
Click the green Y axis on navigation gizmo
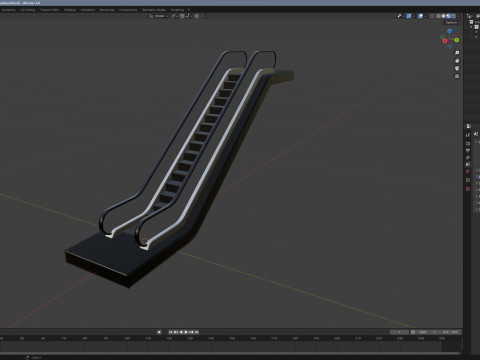(457, 40)
